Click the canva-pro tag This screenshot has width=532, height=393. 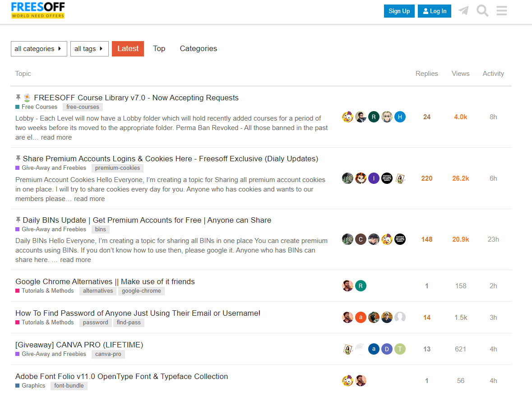click(108, 354)
